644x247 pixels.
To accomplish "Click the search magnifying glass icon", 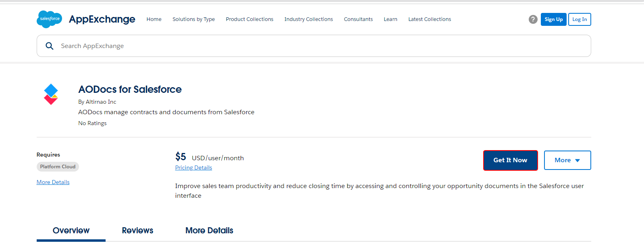I will [50, 46].
